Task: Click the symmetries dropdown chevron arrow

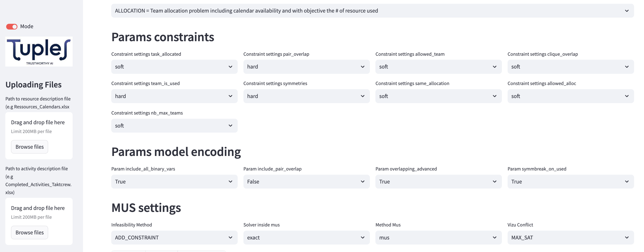Action: (363, 96)
